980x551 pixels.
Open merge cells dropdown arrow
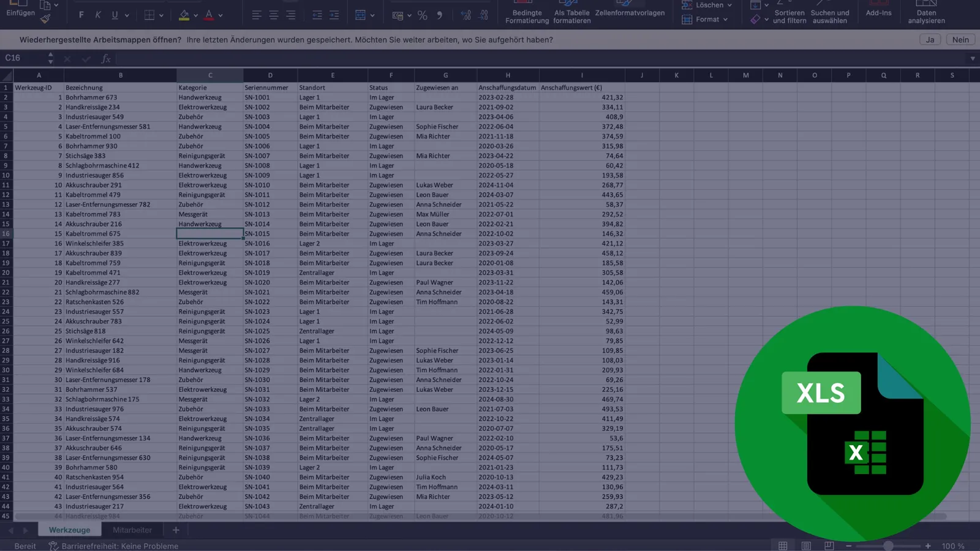372,15
